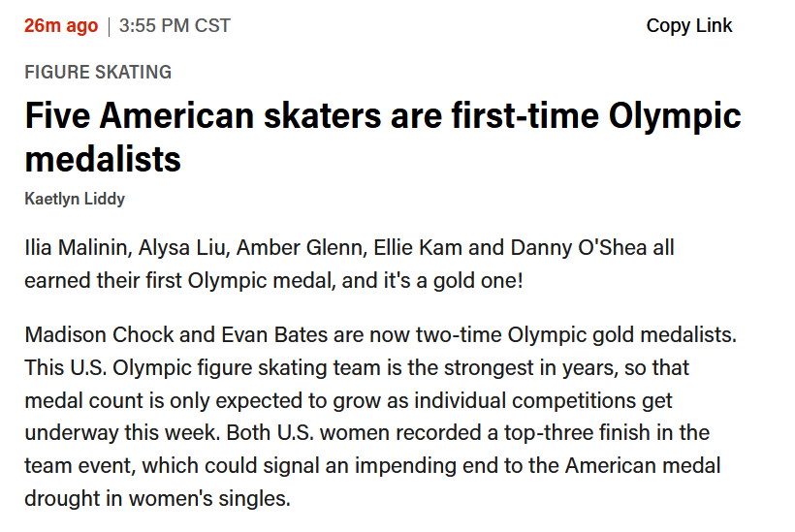This screenshot has height=532, width=795.
Task: Click the word medalists in the headline
Action: click(x=103, y=158)
